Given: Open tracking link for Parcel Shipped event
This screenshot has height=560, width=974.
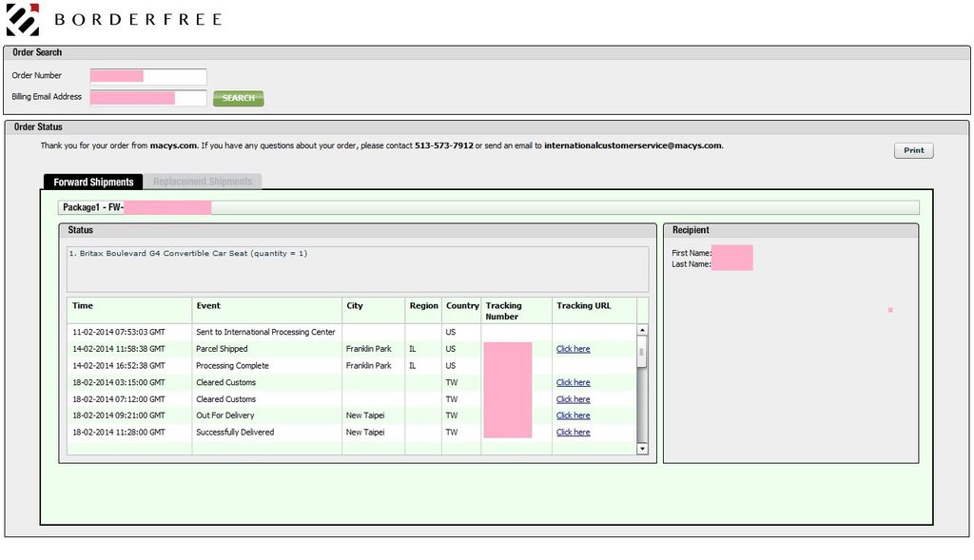Looking at the screenshot, I should click(x=573, y=349).
